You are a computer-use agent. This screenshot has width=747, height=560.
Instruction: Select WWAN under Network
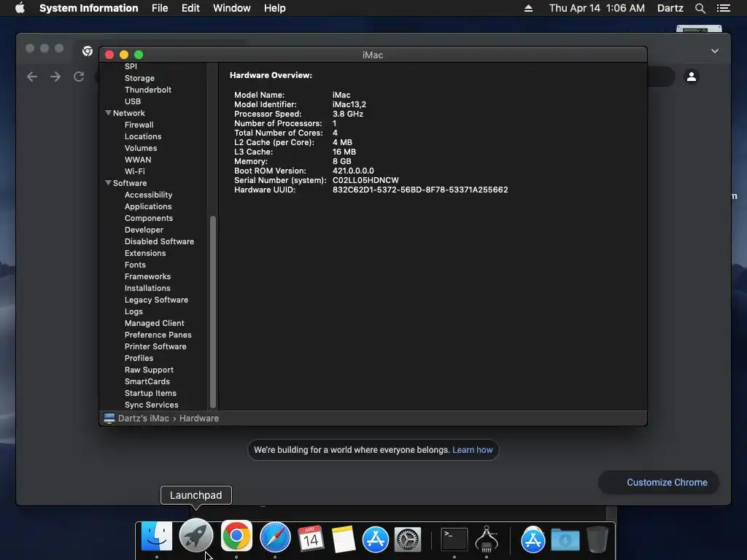pos(138,160)
